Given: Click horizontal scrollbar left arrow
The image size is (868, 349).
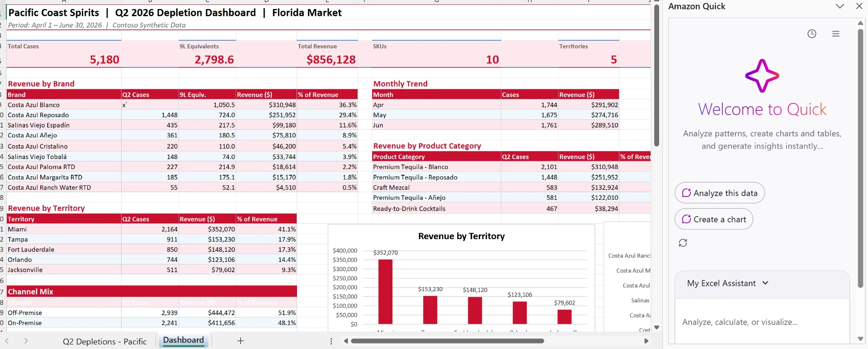Looking at the screenshot, I should (346, 341).
